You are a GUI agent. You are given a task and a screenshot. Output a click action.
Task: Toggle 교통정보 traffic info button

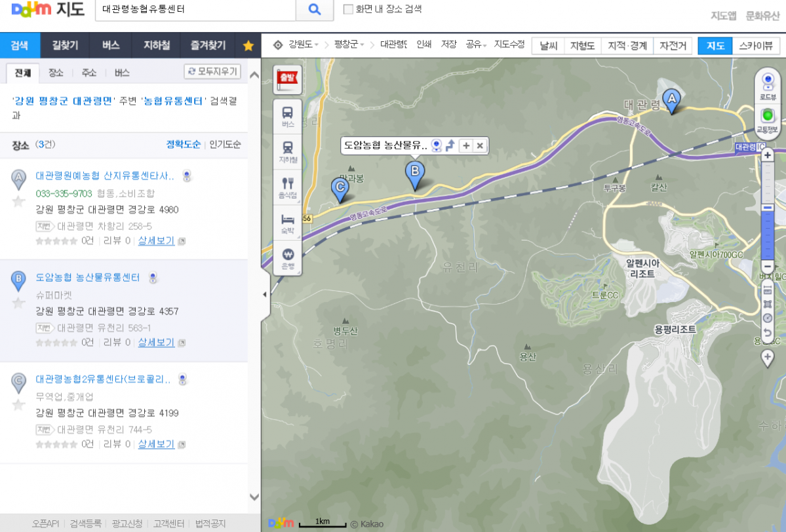pyautogui.click(x=768, y=121)
